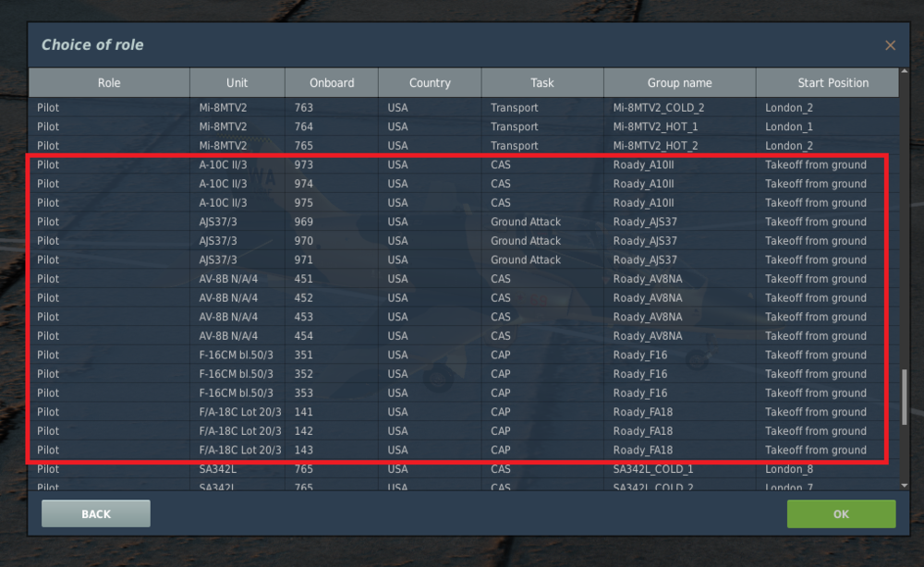This screenshot has width=924, height=567.
Task: Sort by the Task column header
Action: coord(542,83)
